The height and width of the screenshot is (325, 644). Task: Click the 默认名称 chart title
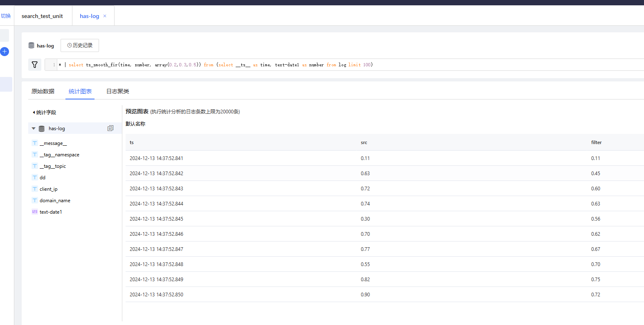135,124
